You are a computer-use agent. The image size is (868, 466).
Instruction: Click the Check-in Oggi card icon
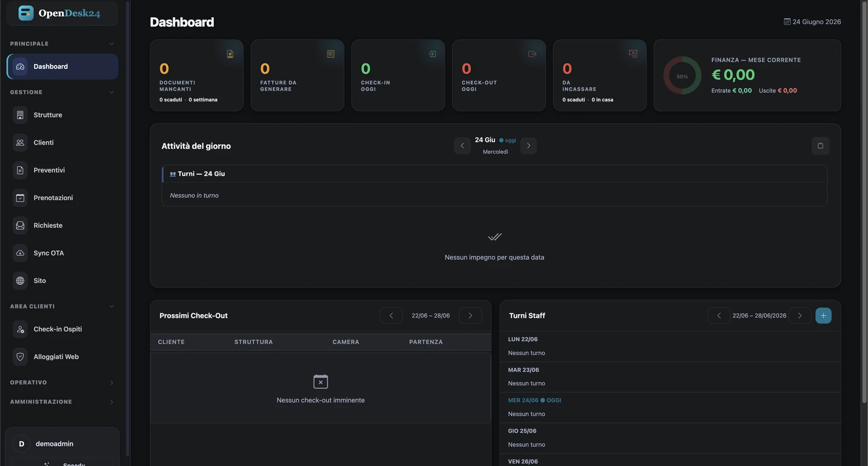coord(432,54)
